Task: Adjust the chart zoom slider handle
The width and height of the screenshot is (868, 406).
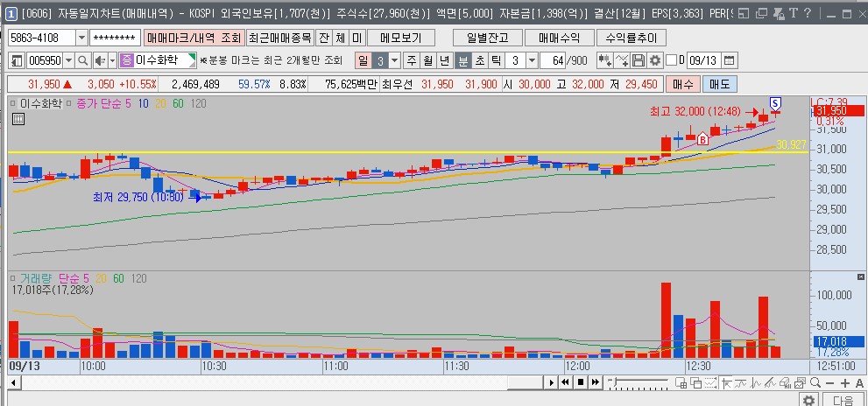Action: coord(613,382)
